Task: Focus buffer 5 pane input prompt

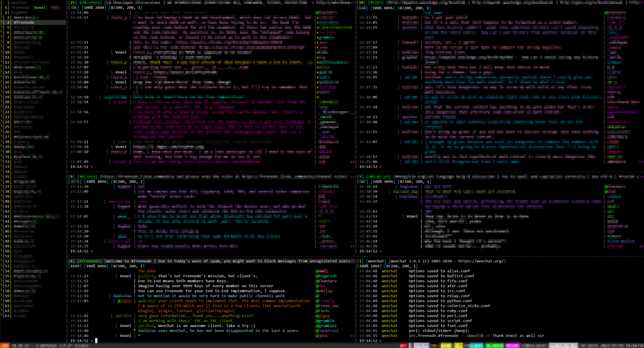Action: [x=500, y=251]
